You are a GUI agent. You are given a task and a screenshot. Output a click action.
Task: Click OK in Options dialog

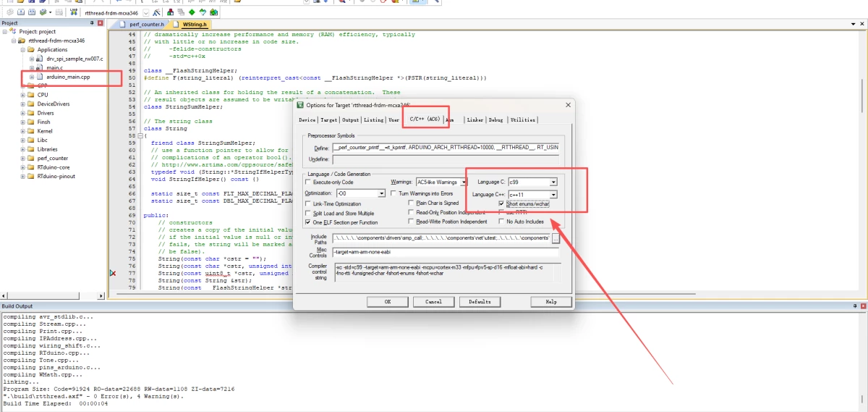pos(388,301)
